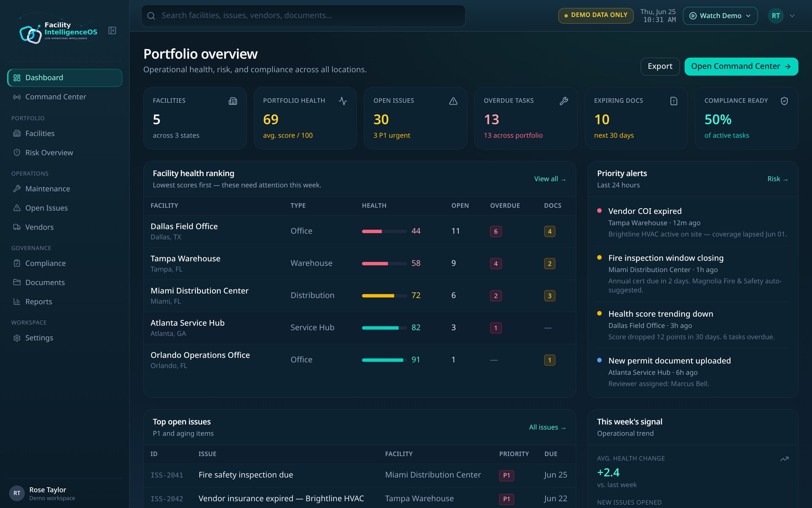This screenshot has width=812, height=508.
Task: Open the Facilities section
Action: (x=65, y=133)
